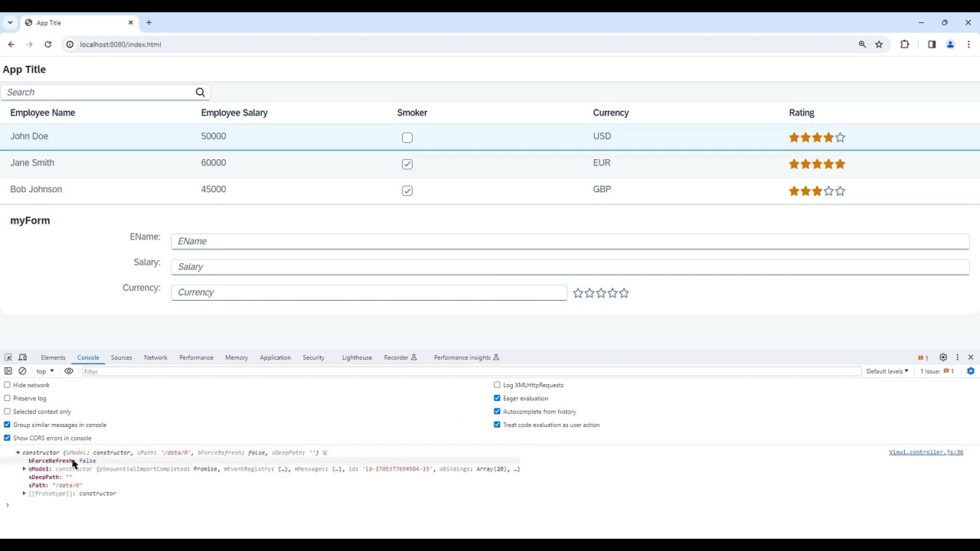Set John Doe's rating to five stars
This screenshot has height=551, width=980.
(840, 138)
